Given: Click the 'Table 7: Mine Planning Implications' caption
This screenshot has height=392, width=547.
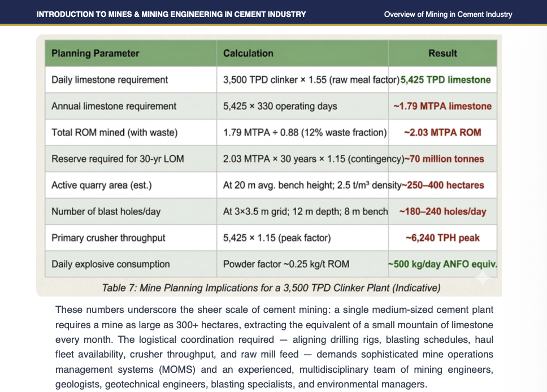Looking at the screenshot, I should click(271, 288).
